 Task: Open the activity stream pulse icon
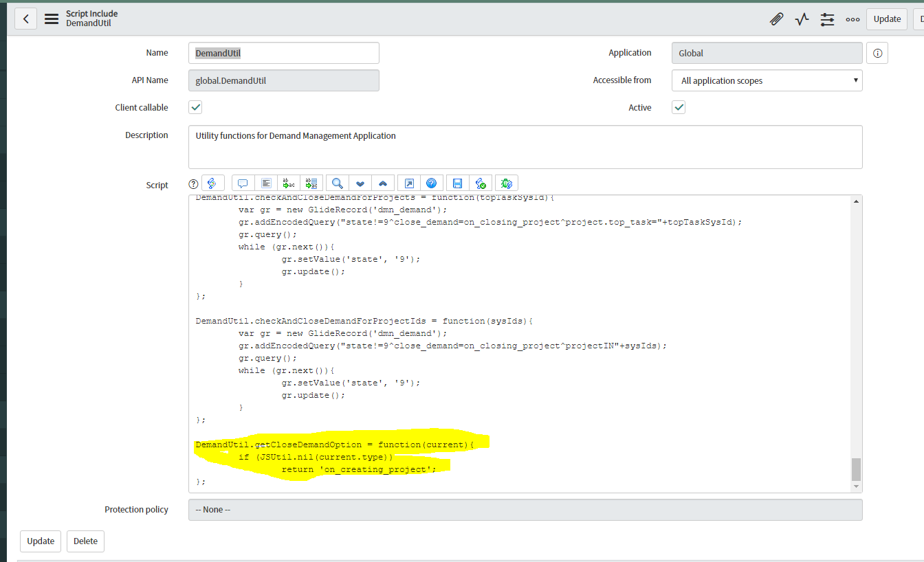[x=802, y=19]
